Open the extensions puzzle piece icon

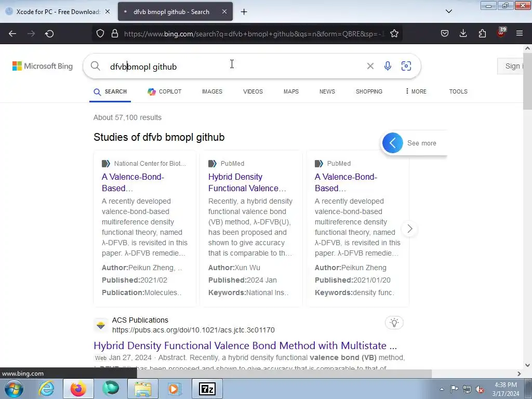482,34
